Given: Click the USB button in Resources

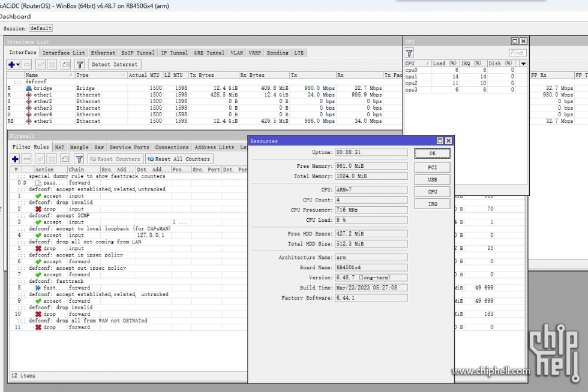Looking at the screenshot, I should [x=433, y=179].
